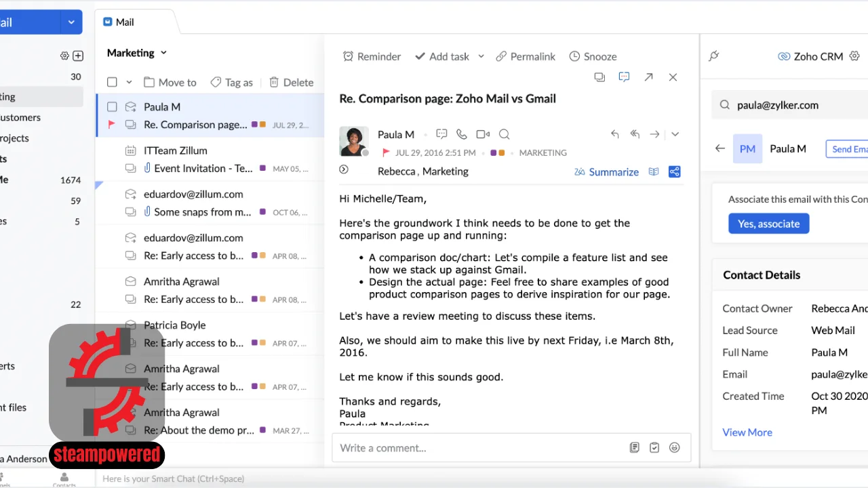Screen dimensions: 868x488
Task: Close the email preview pane
Action: pos(673,77)
